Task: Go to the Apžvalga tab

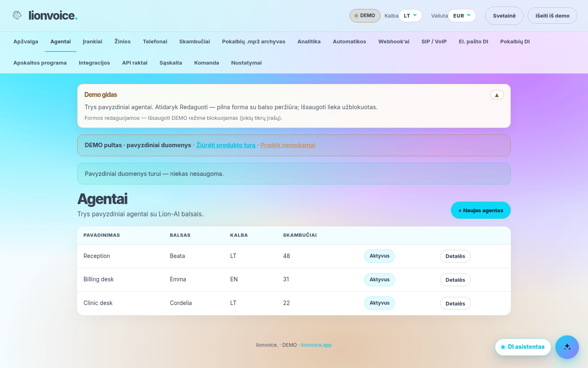Action: point(26,41)
